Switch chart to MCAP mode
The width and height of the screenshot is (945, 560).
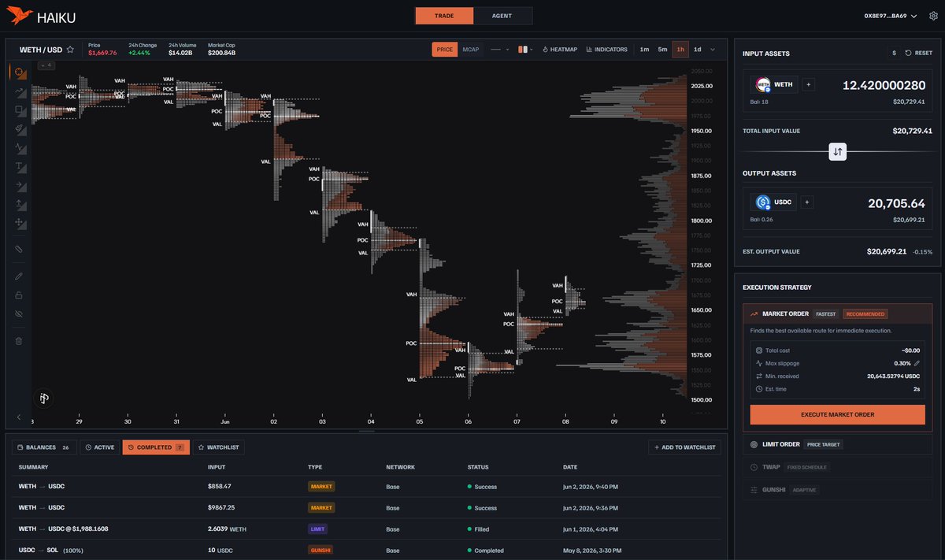click(x=471, y=50)
